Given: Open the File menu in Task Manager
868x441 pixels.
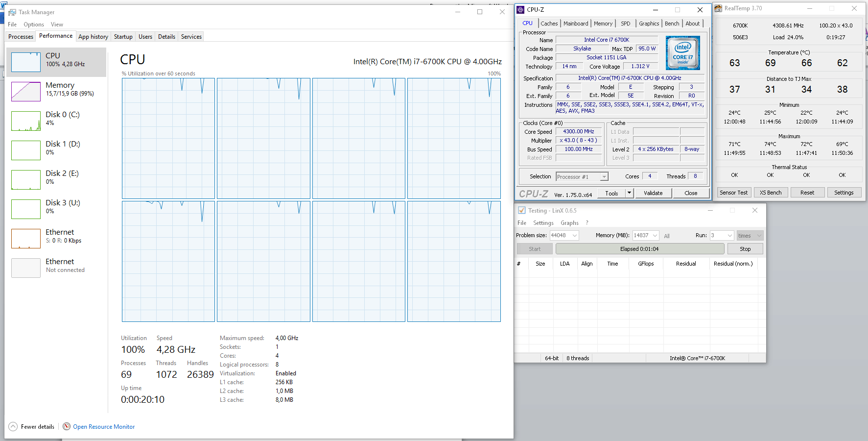Looking at the screenshot, I should click(x=12, y=24).
